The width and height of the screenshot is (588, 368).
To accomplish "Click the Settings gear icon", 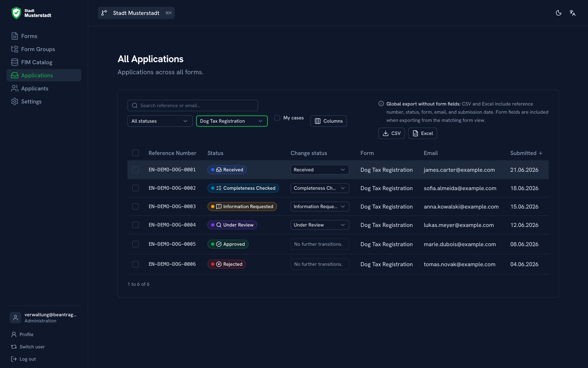I will (x=14, y=101).
